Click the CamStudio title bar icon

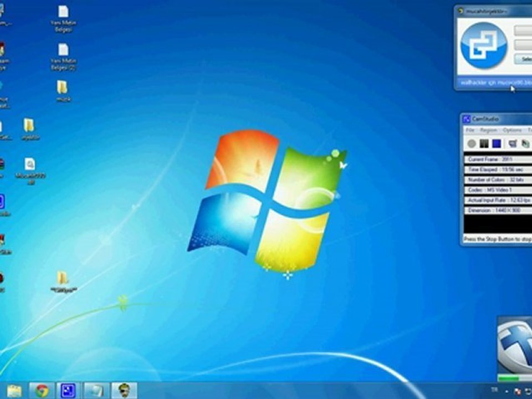pos(467,119)
